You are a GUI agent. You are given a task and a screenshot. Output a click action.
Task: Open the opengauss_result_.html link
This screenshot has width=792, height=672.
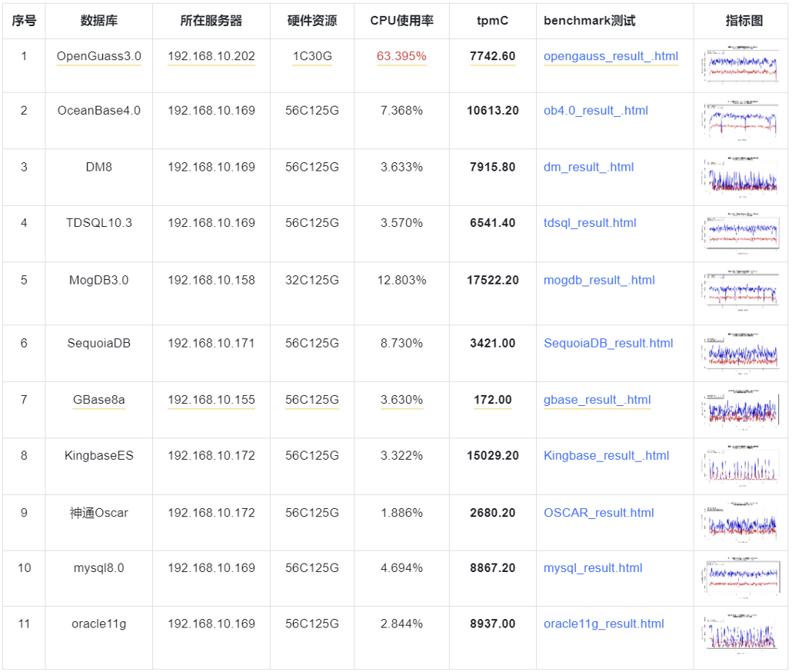coord(611,56)
